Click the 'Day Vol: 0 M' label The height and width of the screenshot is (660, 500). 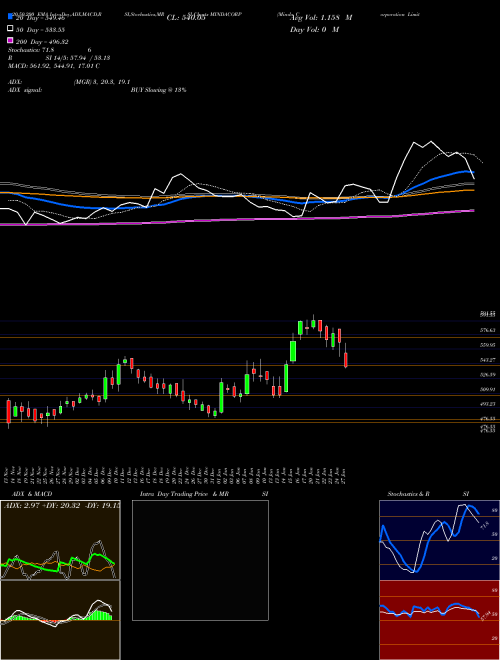coord(314,30)
